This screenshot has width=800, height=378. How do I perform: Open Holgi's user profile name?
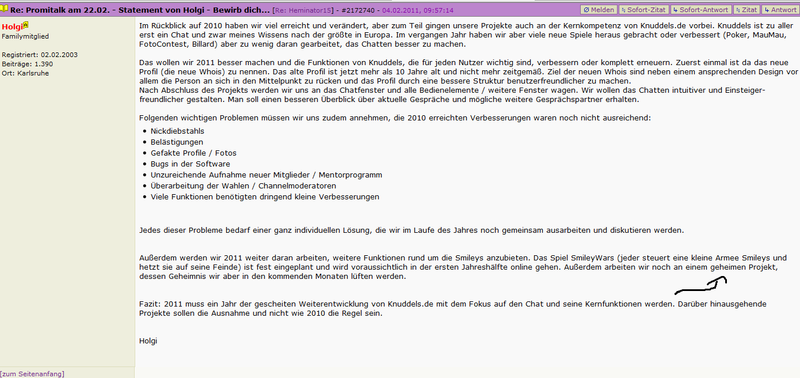[x=12, y=27]
